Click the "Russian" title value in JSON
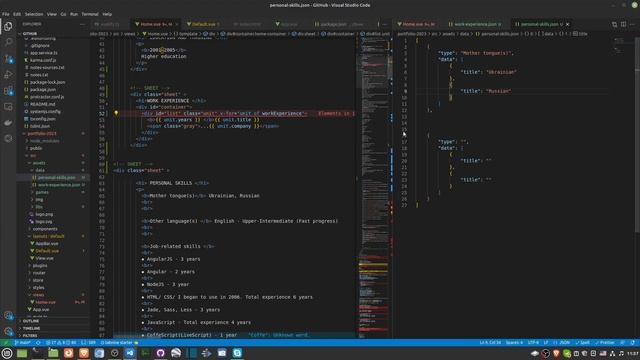The width and height of the screenshot is (640, 360). (x=499, y=91)
